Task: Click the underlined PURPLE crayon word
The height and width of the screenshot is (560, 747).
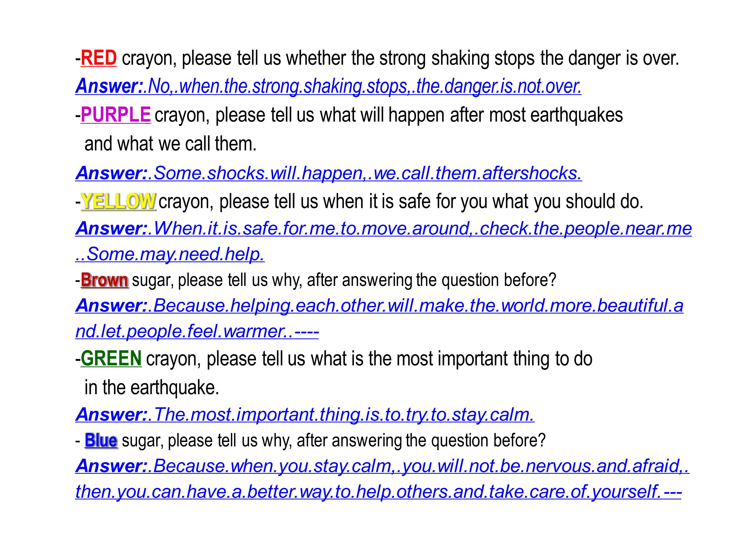Action: pos(116,115)
